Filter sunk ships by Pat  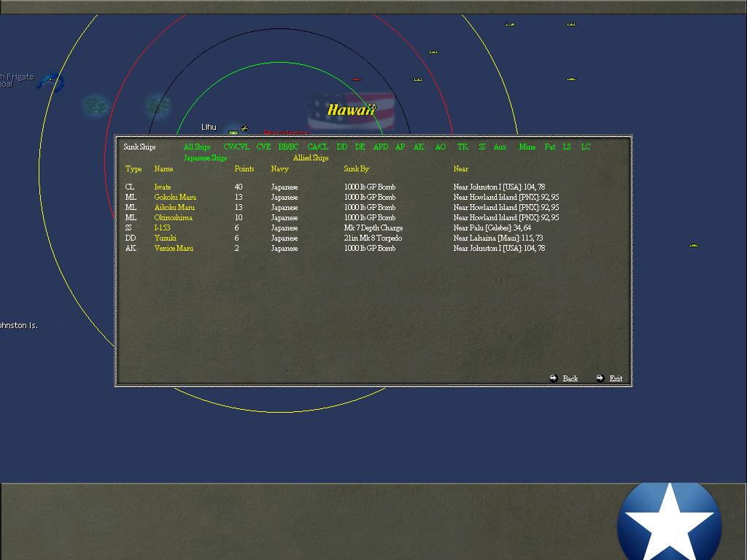[550, 147]
